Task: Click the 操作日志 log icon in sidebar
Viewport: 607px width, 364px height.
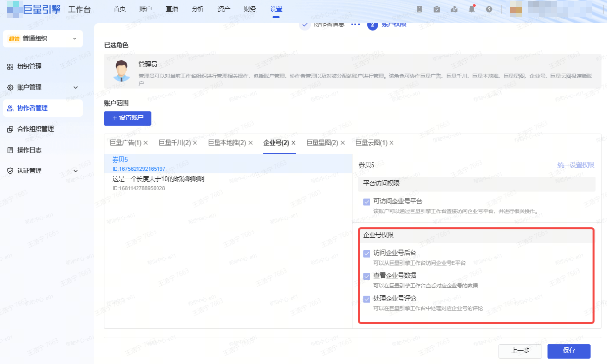Action: (x=10, y=150)
